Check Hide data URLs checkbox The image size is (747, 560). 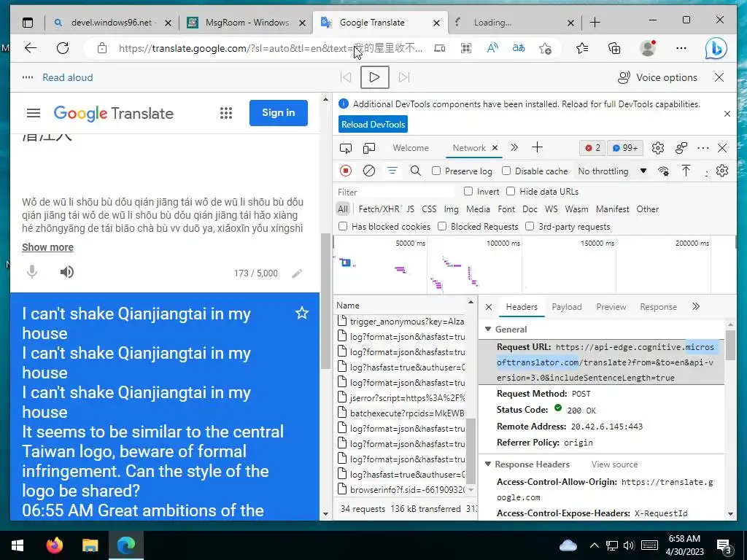coord(511,192)
